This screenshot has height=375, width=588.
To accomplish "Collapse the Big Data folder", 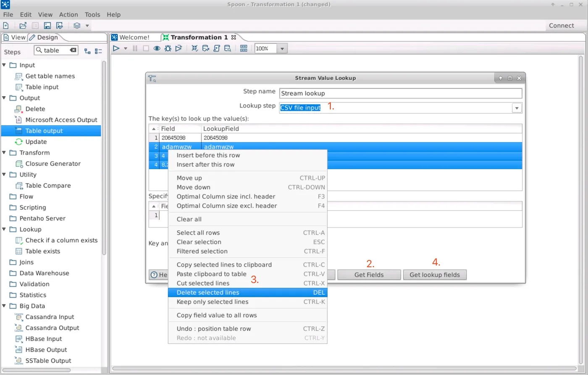I will point(4,306).
